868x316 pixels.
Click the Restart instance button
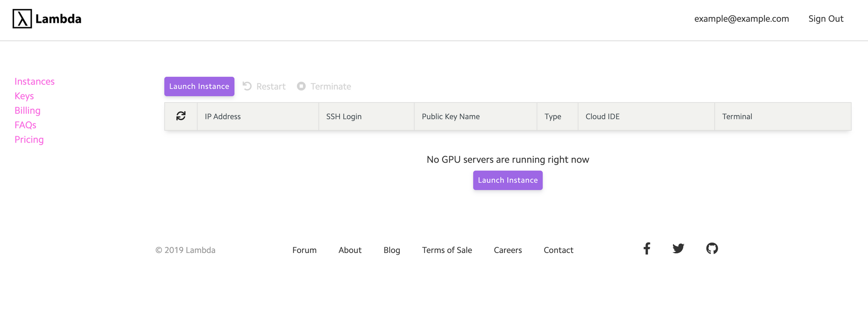264,86
